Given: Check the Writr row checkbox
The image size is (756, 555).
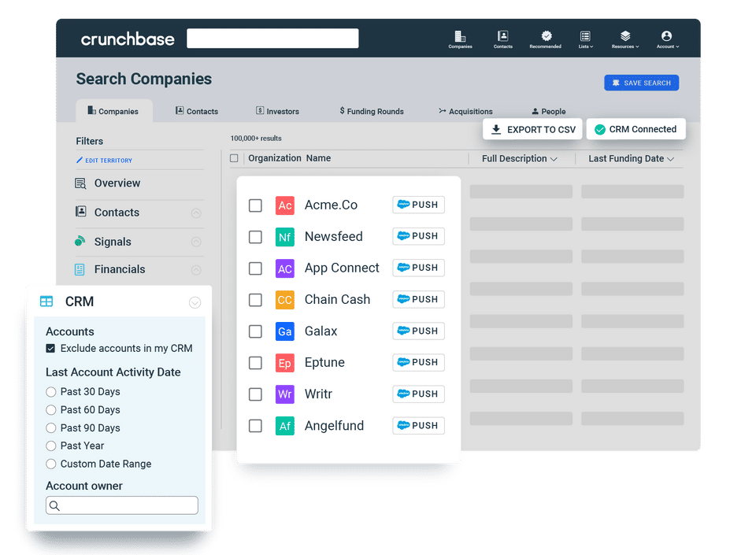Looking at the screenshot, I should 255,394.
